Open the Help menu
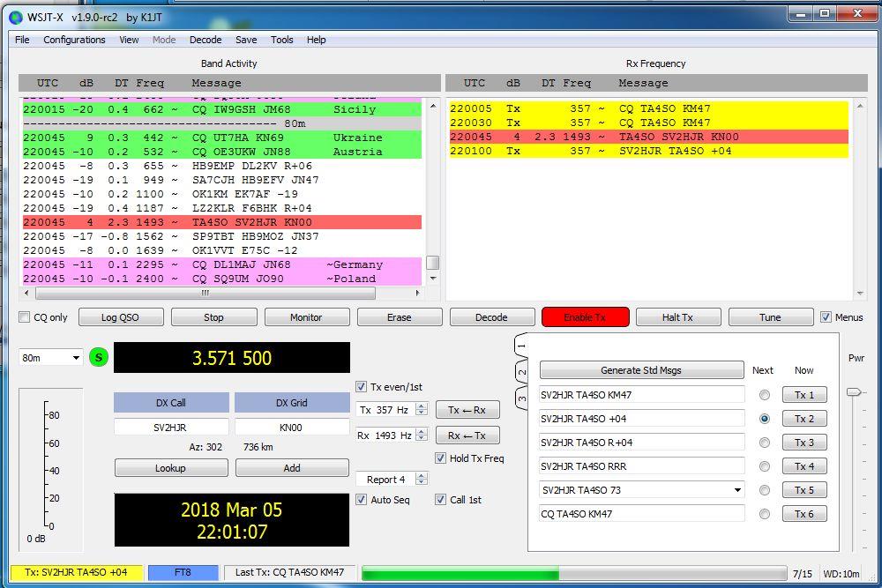The image size is (882, 588). tap(316, 40)
